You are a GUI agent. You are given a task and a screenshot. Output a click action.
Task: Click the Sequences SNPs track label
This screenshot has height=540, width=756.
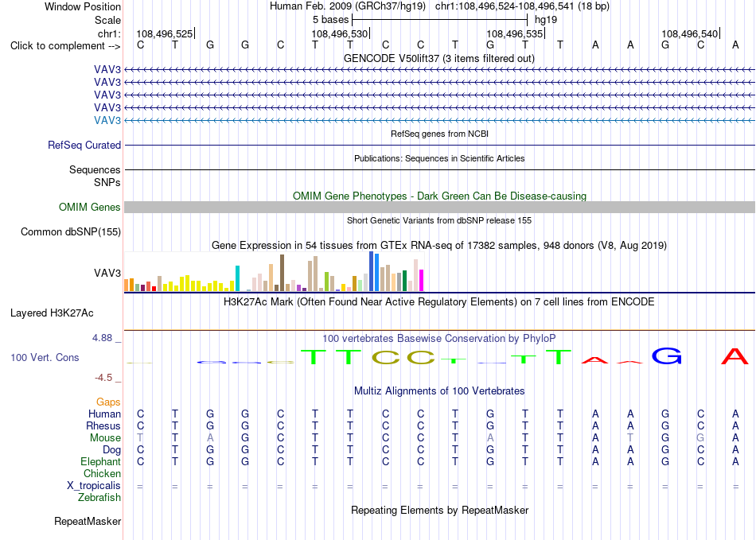(95, 176)
